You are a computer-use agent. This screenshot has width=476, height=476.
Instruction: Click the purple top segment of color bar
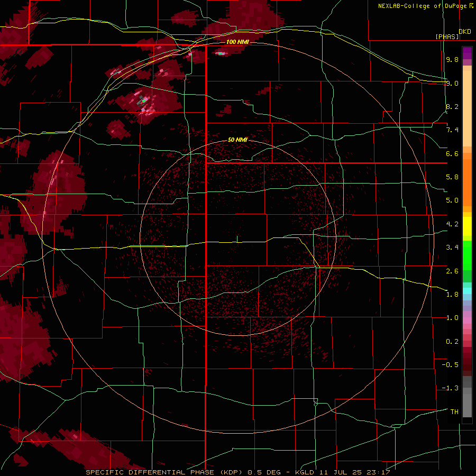pyautogui.click(x=467, y=53)
